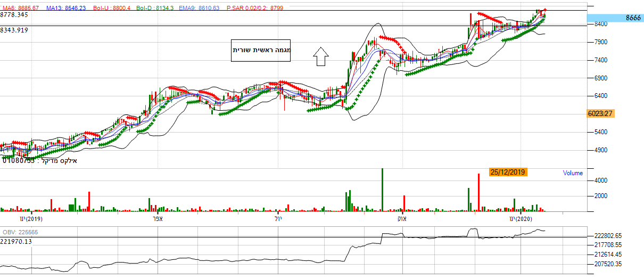Click the upward arrow annotation on the chart
Viewport: 644px width, 279px height.
click(320, 56)
